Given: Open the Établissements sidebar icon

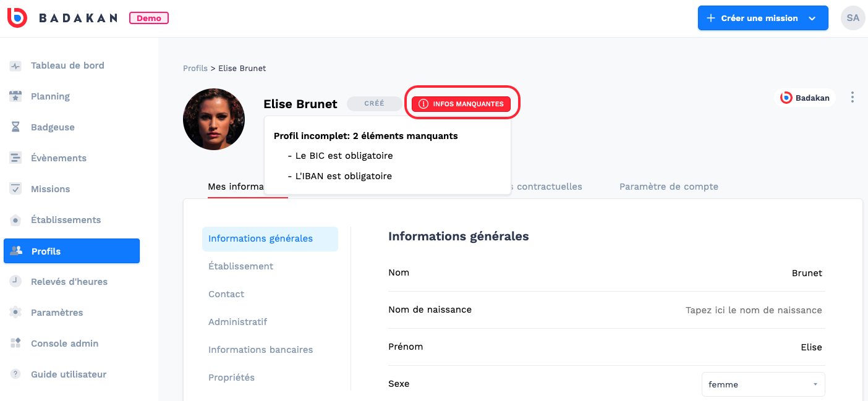Looking at the screenshot, I should (x=15, y=220).
